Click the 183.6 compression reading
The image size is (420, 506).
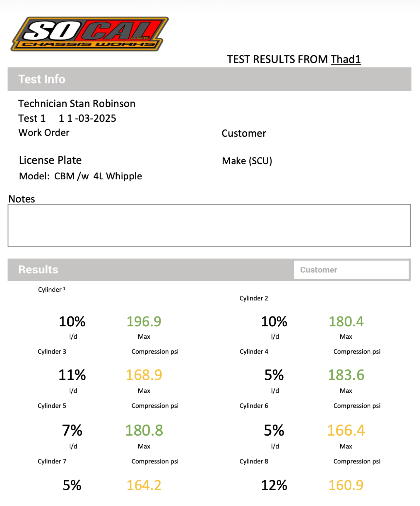click(346, 375)
